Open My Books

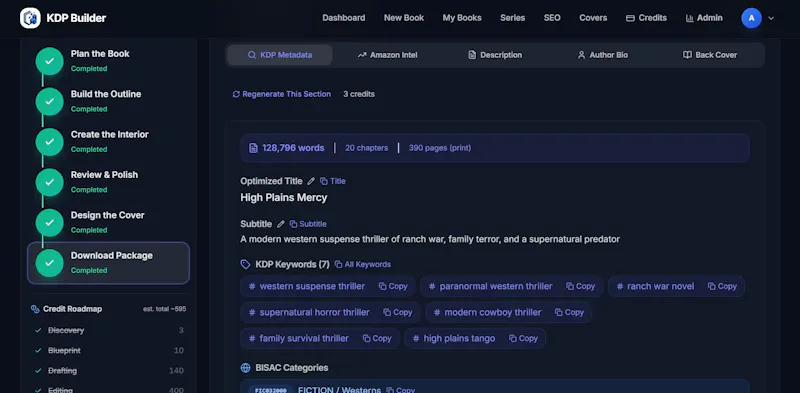(462, 18)
